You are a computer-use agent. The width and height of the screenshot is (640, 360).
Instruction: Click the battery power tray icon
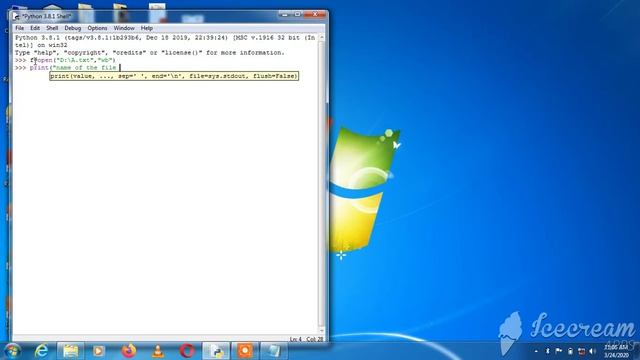point(570,351)
